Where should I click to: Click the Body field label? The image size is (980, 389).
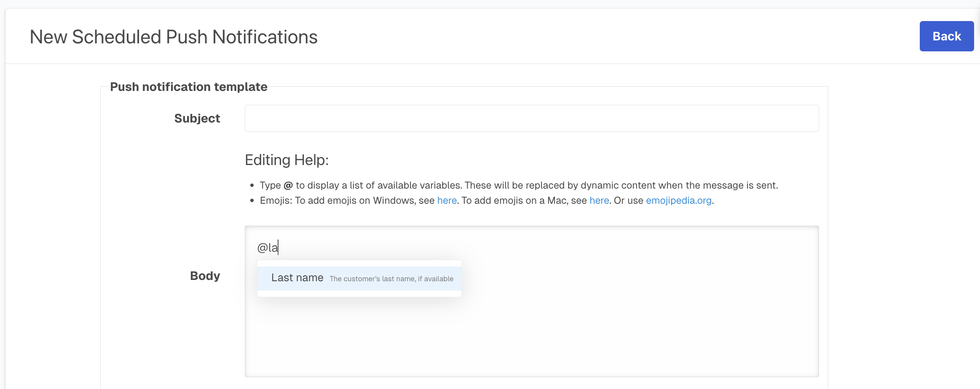[x=205, y=276]
